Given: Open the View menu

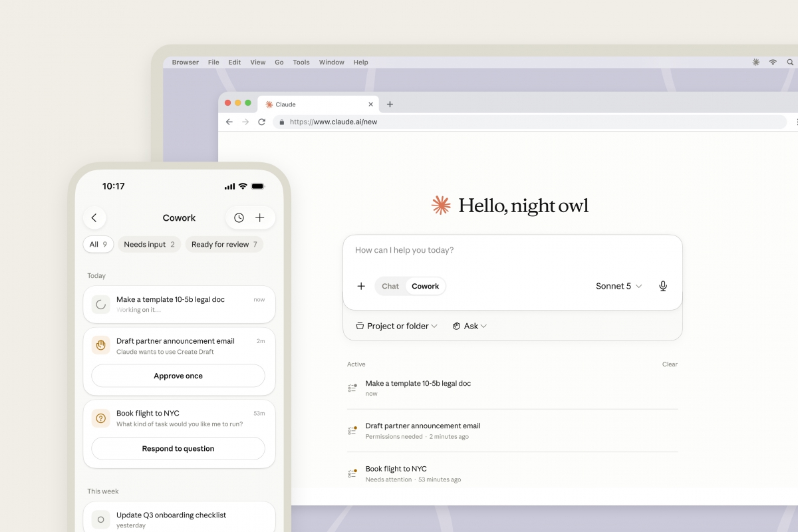Looking at the screenshot, I should point(258,63).
